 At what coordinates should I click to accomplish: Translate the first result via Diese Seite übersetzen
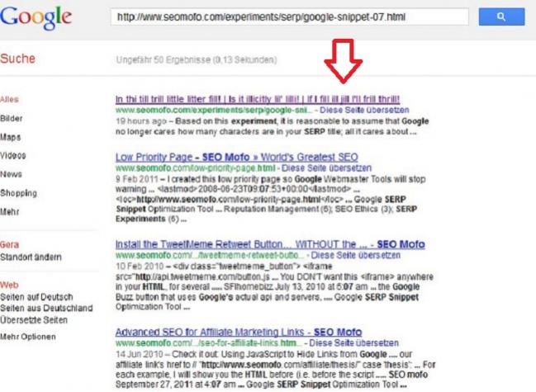click(x=364, y=110)
